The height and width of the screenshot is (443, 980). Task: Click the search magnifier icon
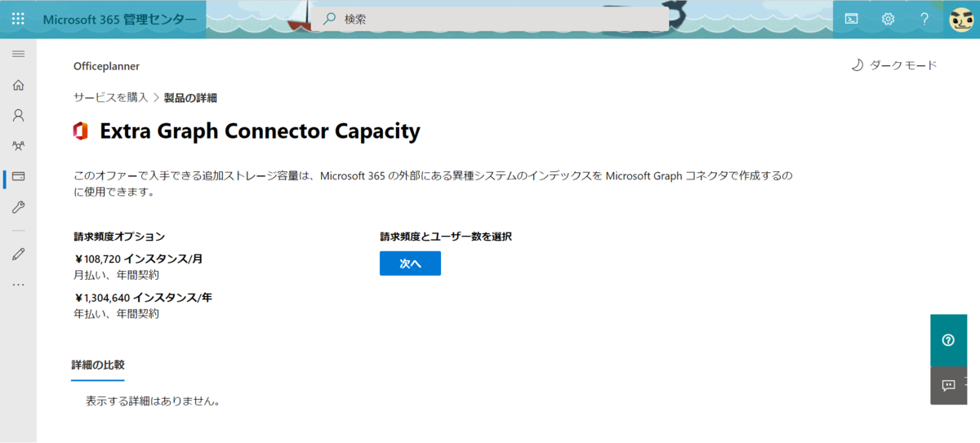(330, 19)
